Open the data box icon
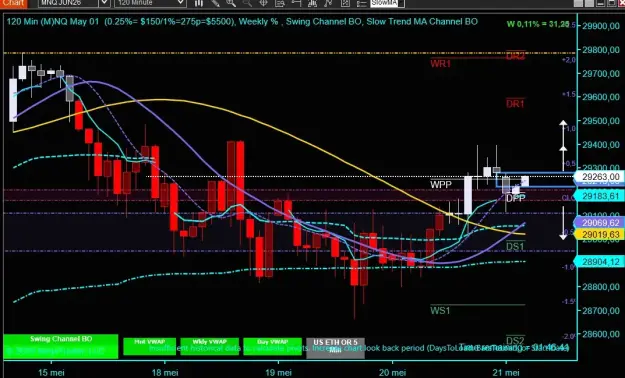Image resolution: width=625 pixels, height=378 pixels. tap(280, 4)
